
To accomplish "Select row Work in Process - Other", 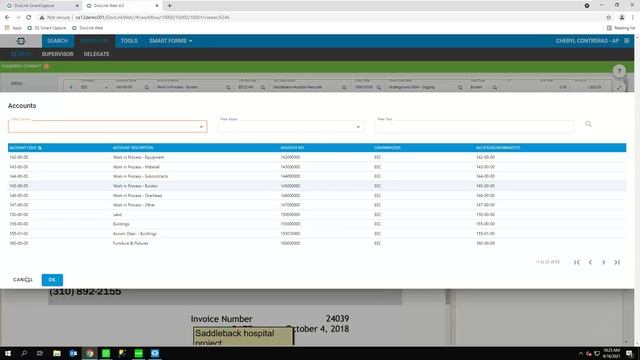I will click(317, 205).
